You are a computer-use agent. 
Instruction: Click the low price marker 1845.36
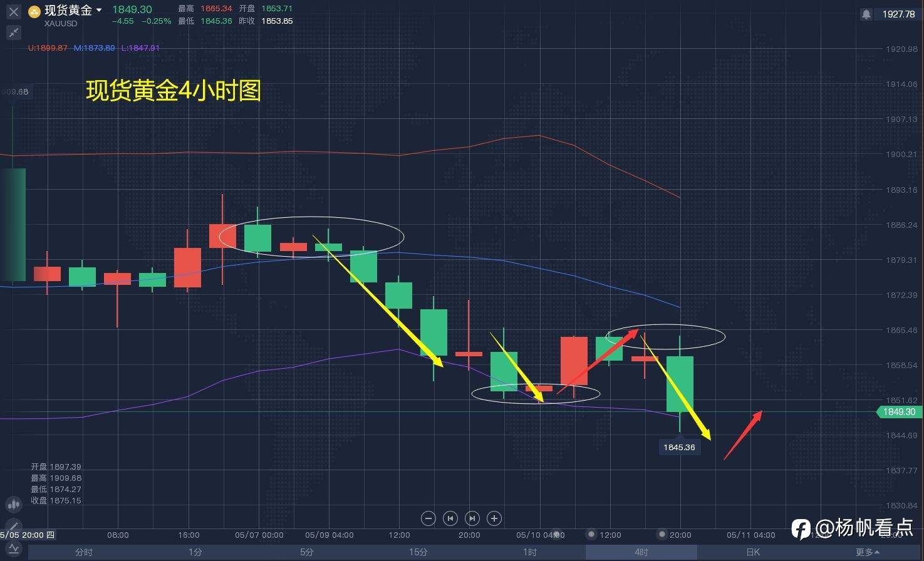pyautogui.click(x=679, y=447)
